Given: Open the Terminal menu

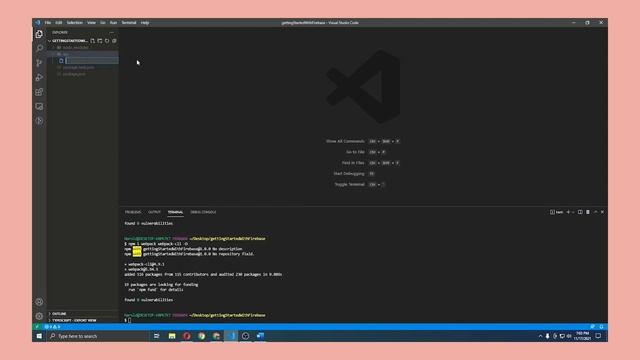Looking at the screenshot, I should point(129,23).
